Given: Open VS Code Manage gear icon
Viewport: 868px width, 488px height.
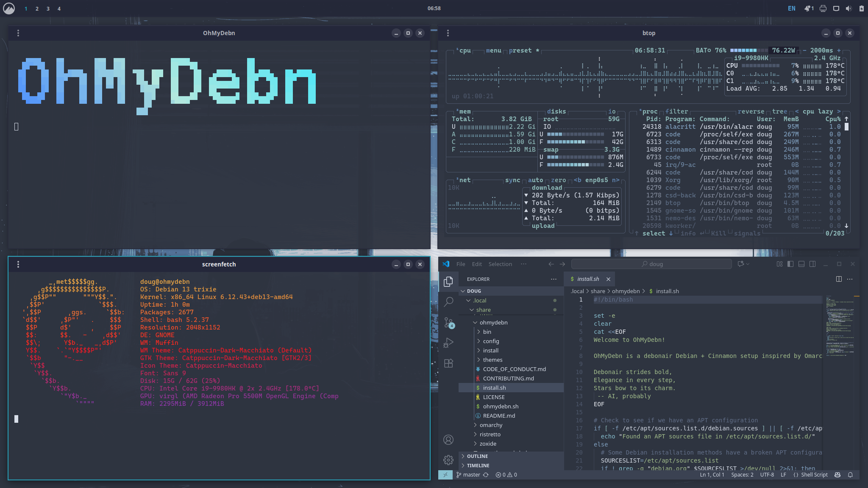Looking at the screenshot, I should point(448,460).
